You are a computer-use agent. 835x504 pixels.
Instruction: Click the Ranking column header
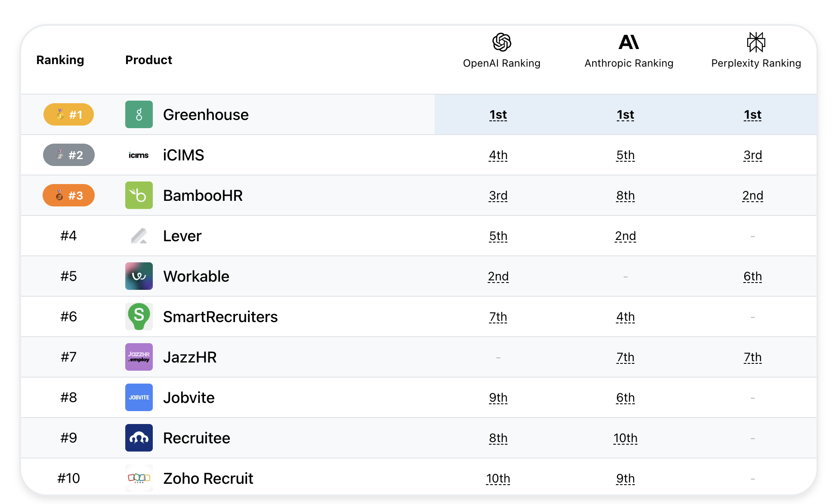60,60
